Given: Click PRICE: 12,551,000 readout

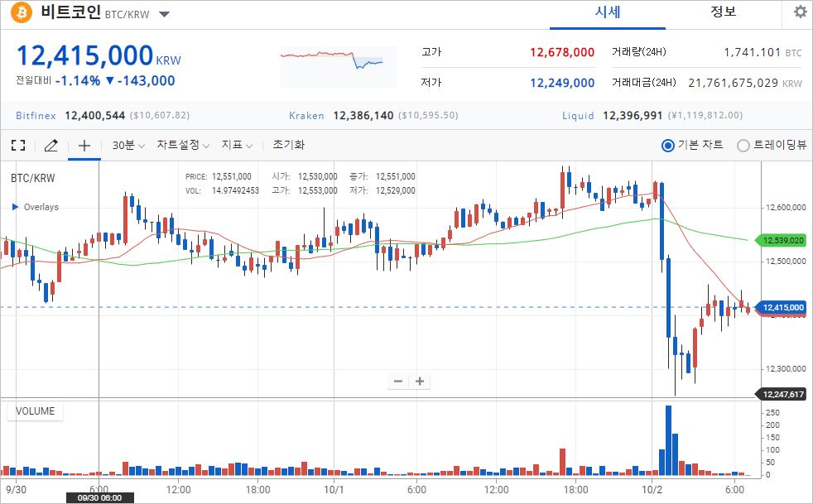Looking at the screenshot, I should click(219, 177).
